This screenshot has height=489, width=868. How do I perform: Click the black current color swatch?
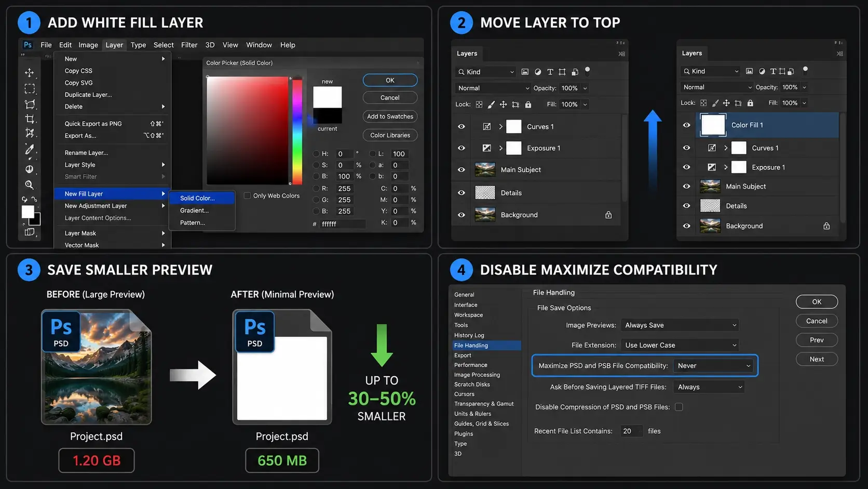[x=327, y=116]
